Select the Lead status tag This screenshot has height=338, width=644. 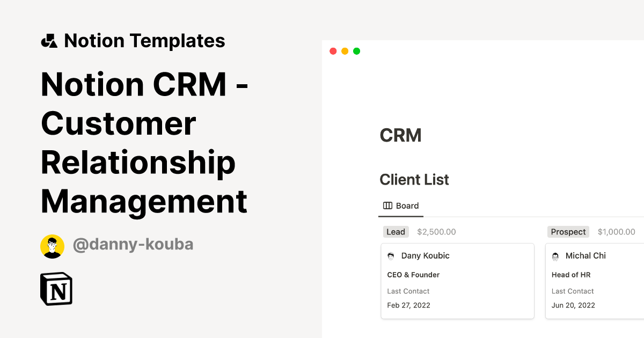coord(396,231)
